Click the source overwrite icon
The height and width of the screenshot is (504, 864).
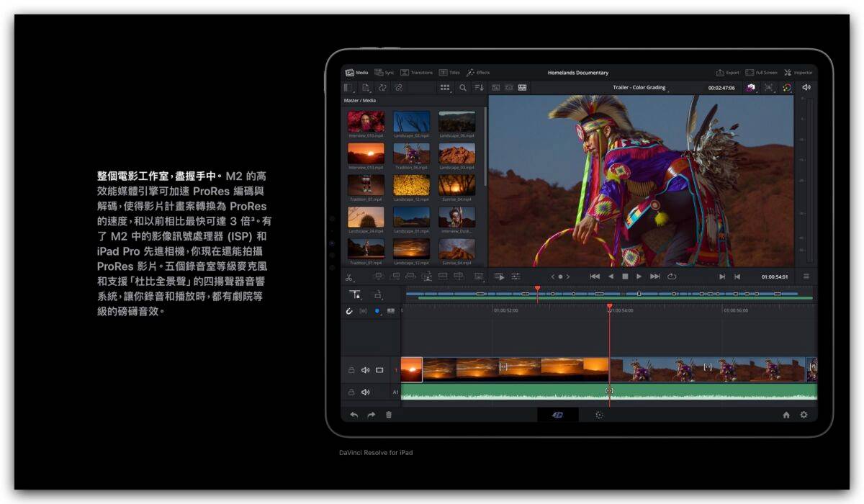point(458,276)
